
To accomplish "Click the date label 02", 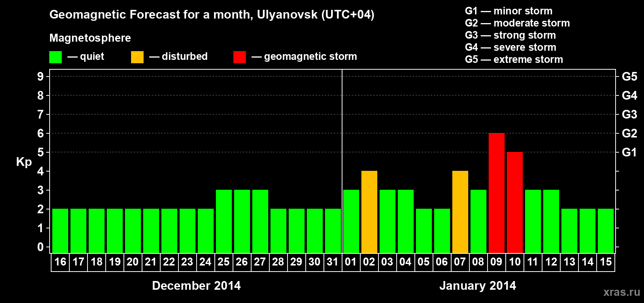I will 369,262.
